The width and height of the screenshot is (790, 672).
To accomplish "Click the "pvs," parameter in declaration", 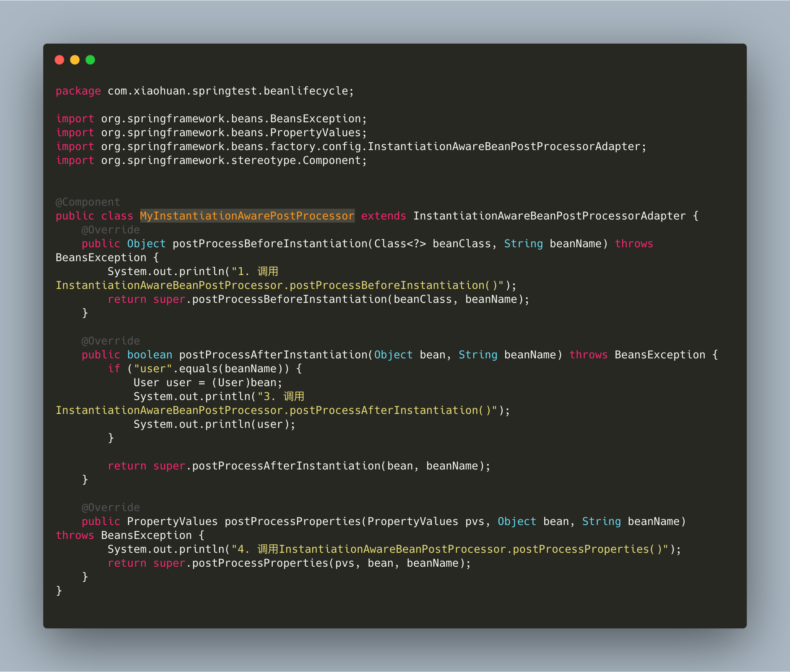I will (478, 522).
